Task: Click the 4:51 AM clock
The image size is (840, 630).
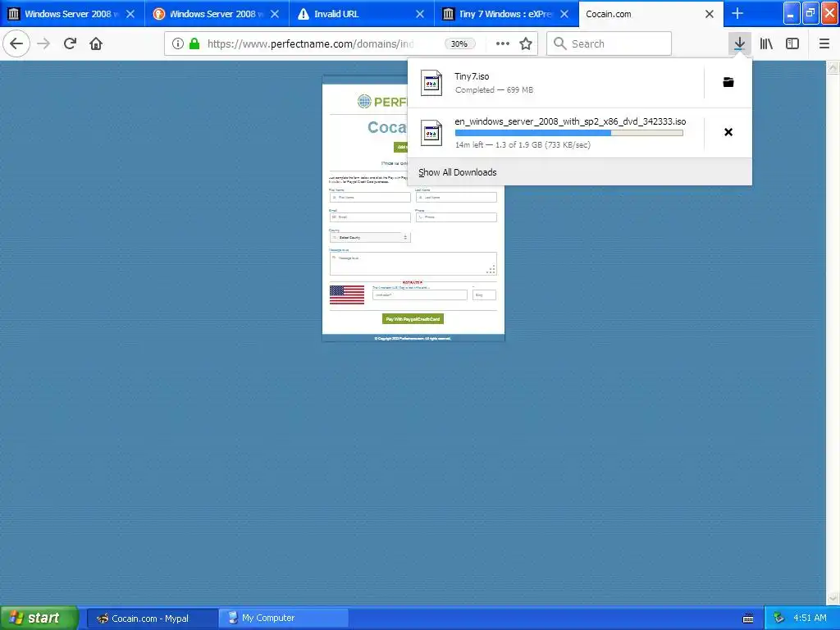Action: [810, 619]
